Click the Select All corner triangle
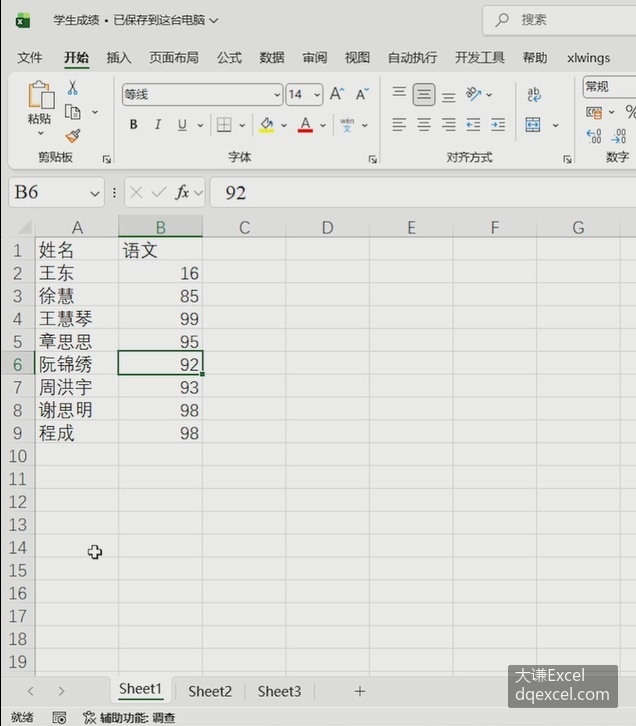Screen dimensions: 636x726 (23, 227)
